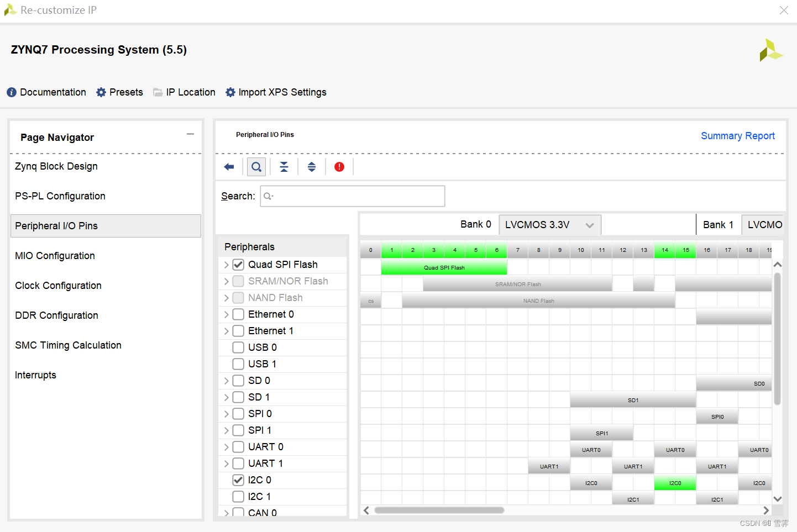Expand the SPI 1 tree node
The height and width of the screenshot is (532, 797).
226,430
